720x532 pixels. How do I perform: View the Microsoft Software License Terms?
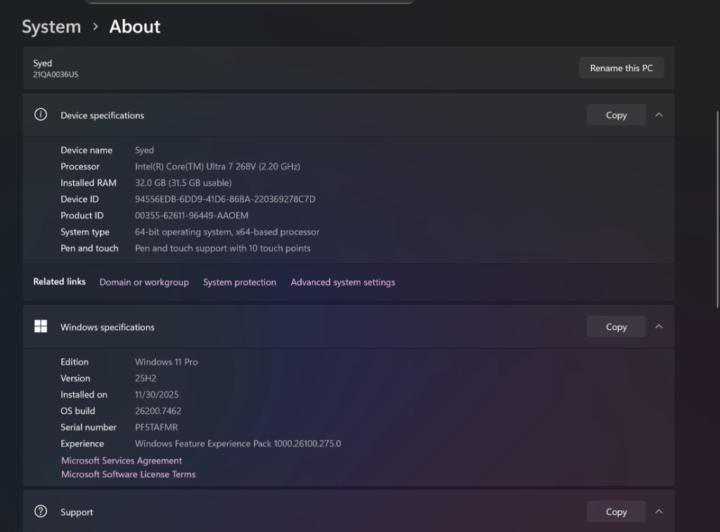coord(128,474)
